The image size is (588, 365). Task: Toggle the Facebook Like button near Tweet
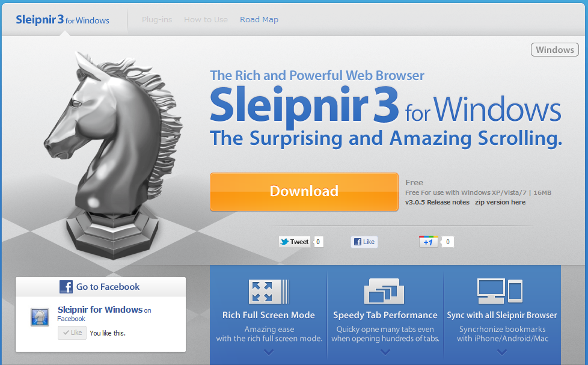[364, 242]
